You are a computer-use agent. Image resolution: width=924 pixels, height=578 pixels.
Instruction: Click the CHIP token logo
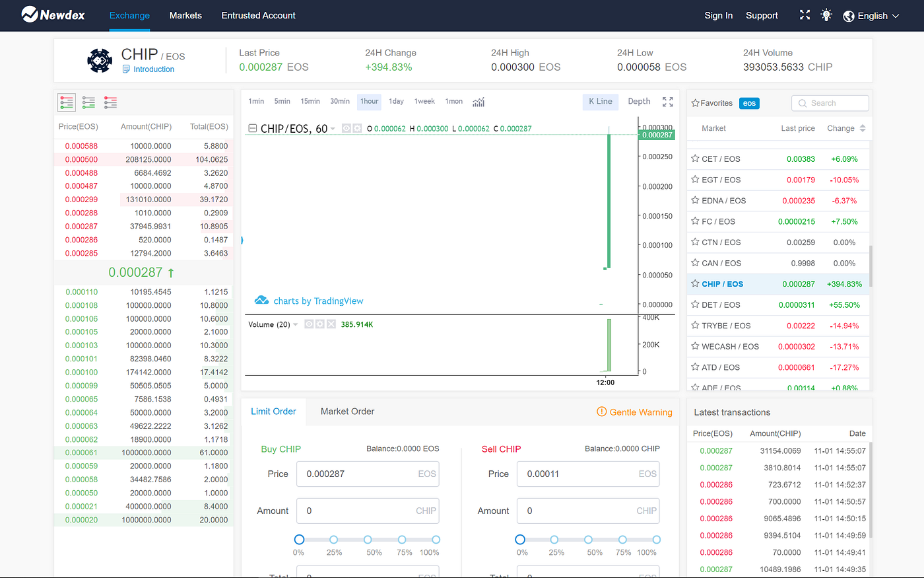(x=100, y=61)
